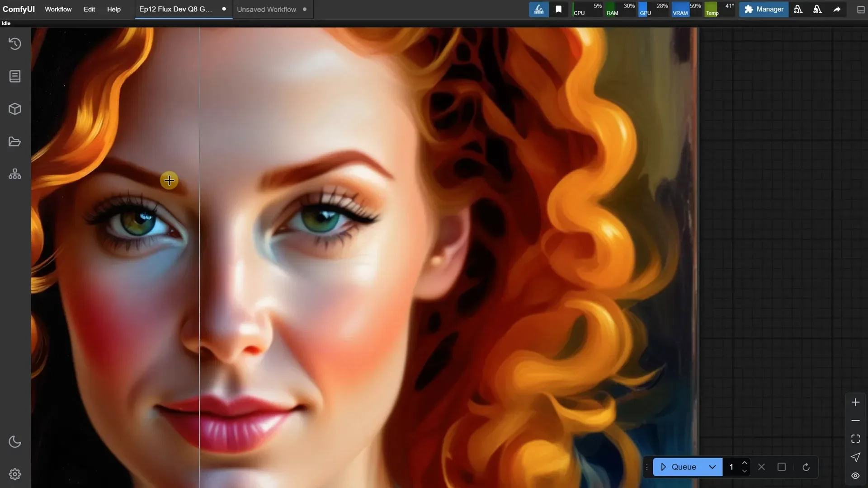The image size is (868, 488).
Task: Open the Node Library cube icon
Action: coord(15,109)
